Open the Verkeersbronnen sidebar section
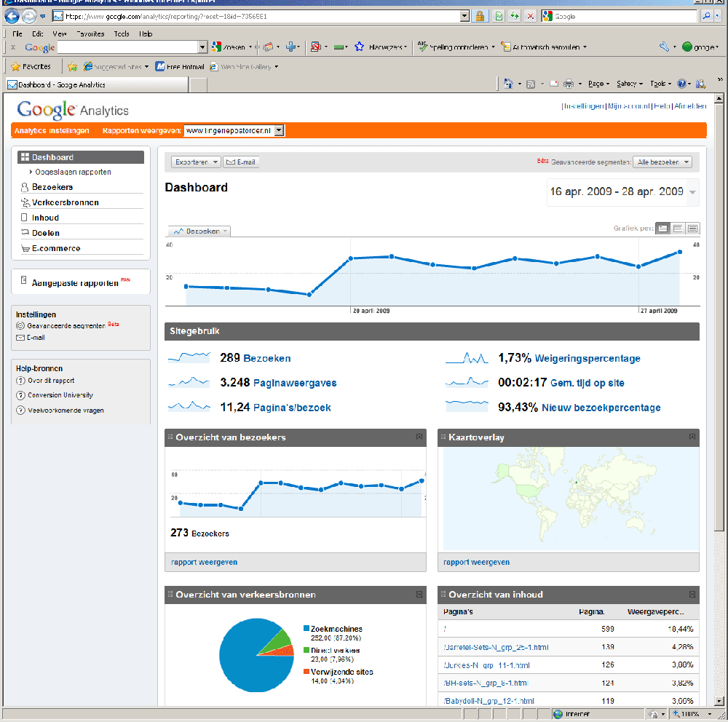This screenshot has width=728, height=722. point(65,202)
